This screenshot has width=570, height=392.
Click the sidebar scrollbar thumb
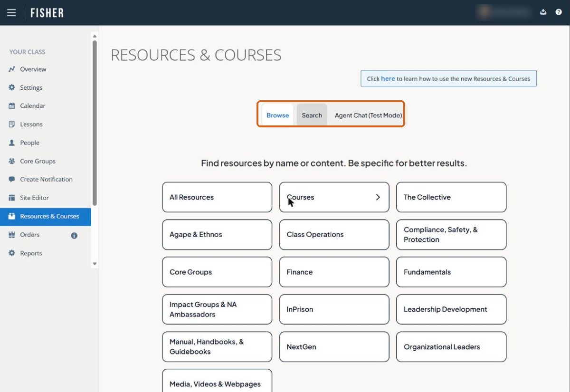[95, 123]
